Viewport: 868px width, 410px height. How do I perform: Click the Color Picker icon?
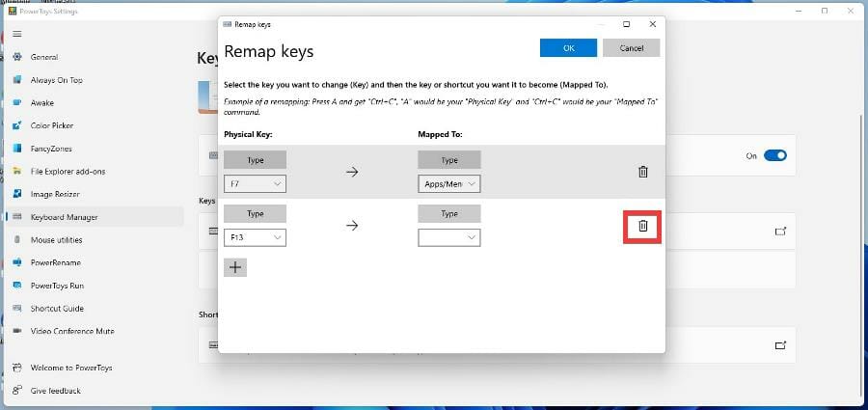point(17,125)
